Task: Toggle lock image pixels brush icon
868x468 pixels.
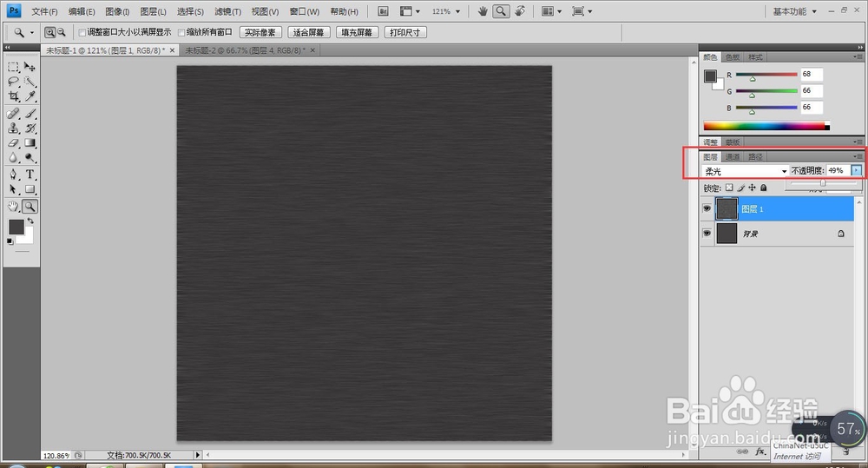Action: (x=740, y=188)
